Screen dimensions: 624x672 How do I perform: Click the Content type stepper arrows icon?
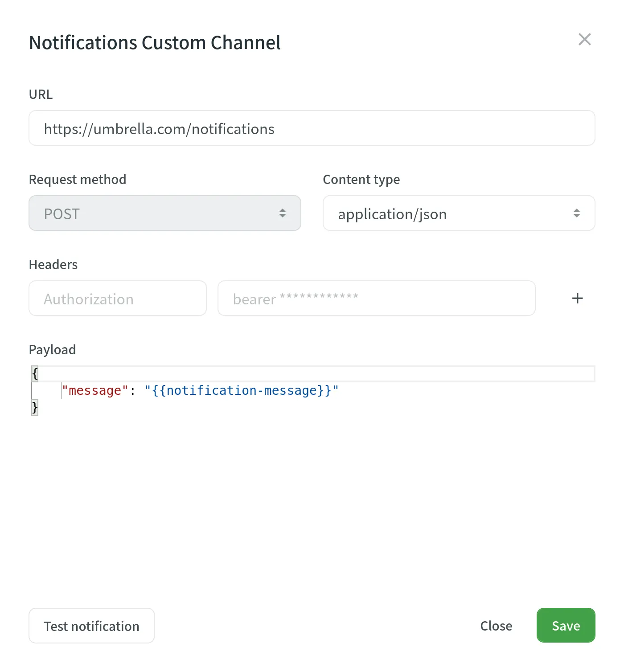[x=577, y=213]
